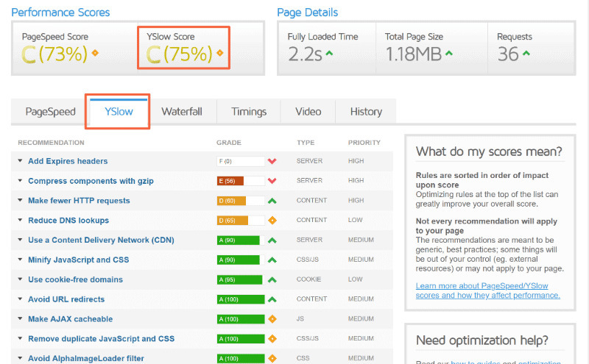Expand the Compress components with gzip triangle
The image size is (589, 364).
(x=20, y=180)
